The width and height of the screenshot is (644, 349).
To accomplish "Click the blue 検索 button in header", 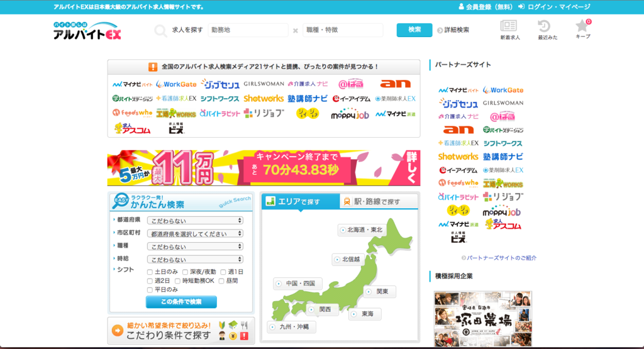I will click(414, 30).
